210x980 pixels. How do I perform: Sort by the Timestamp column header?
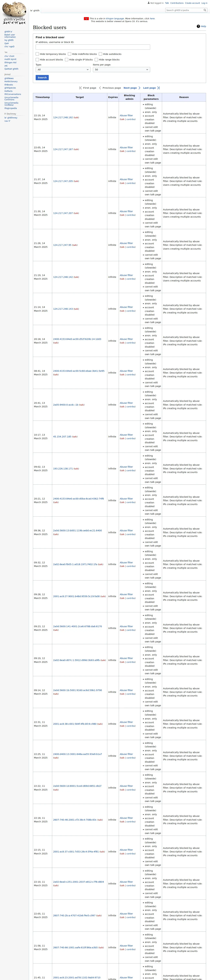42,97
